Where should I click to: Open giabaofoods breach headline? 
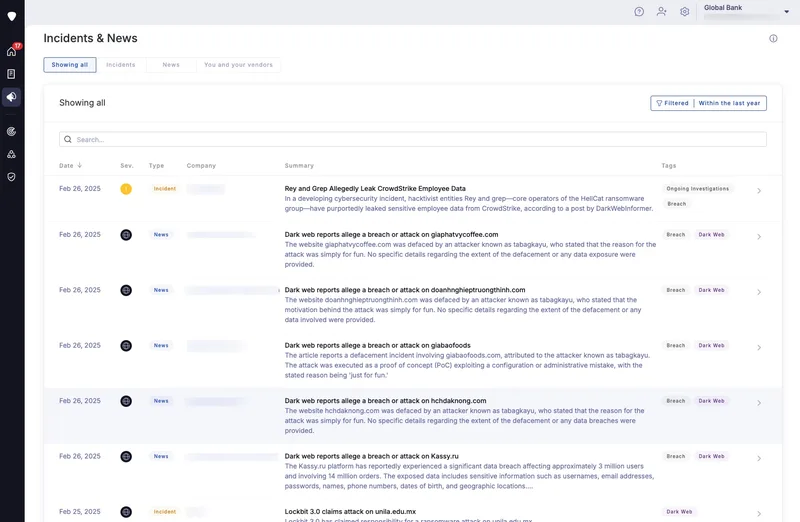pyautogui.click(x=378, y=345)
